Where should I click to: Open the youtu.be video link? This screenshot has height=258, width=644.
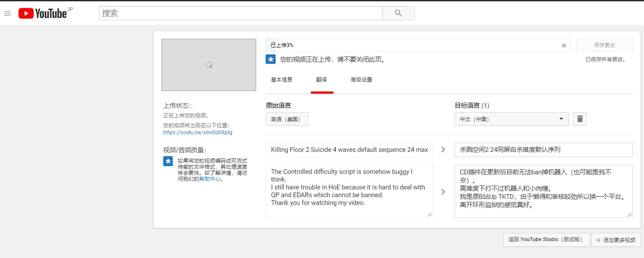197,132
